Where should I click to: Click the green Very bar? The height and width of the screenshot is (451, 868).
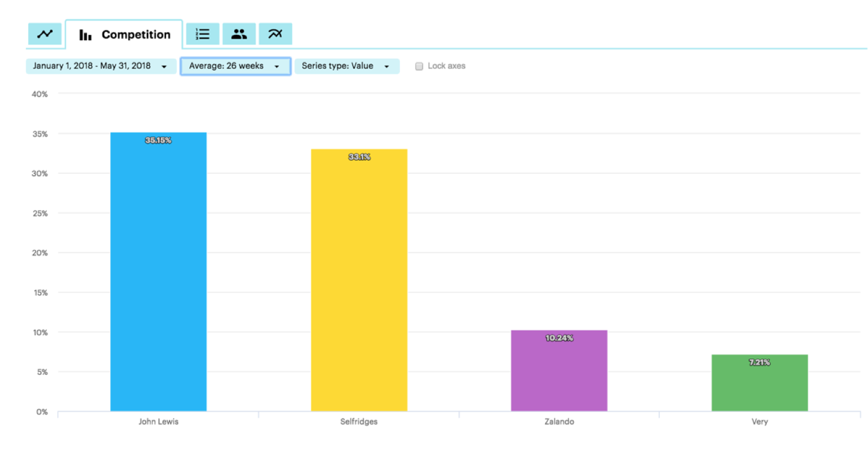click(759, 383)
